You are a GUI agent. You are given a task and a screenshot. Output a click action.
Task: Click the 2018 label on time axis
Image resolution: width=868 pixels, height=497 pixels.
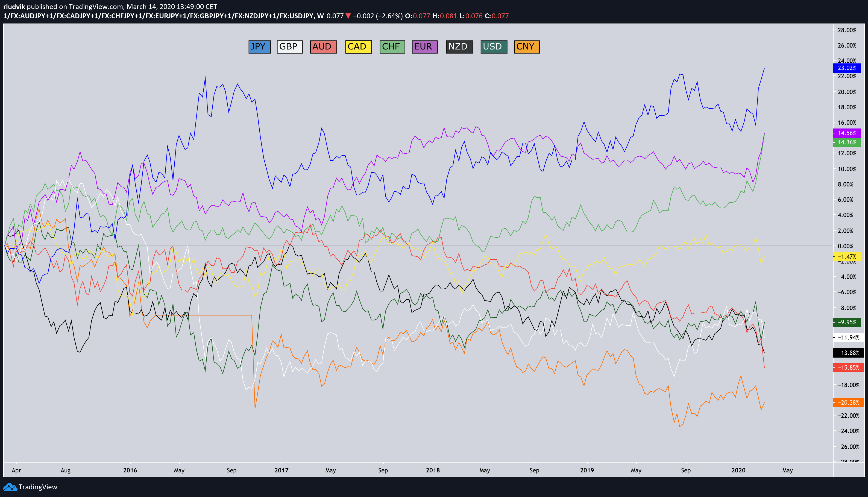point(433,470)
